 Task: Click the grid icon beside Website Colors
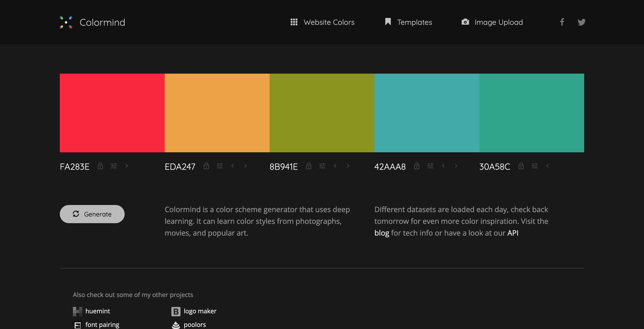294,22
